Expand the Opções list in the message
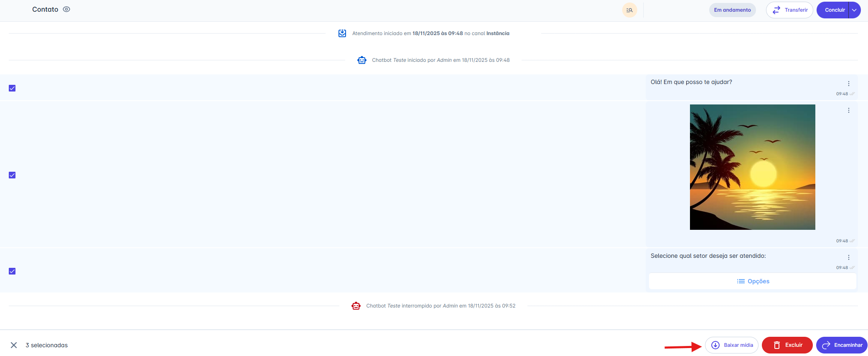 point(753,281)
